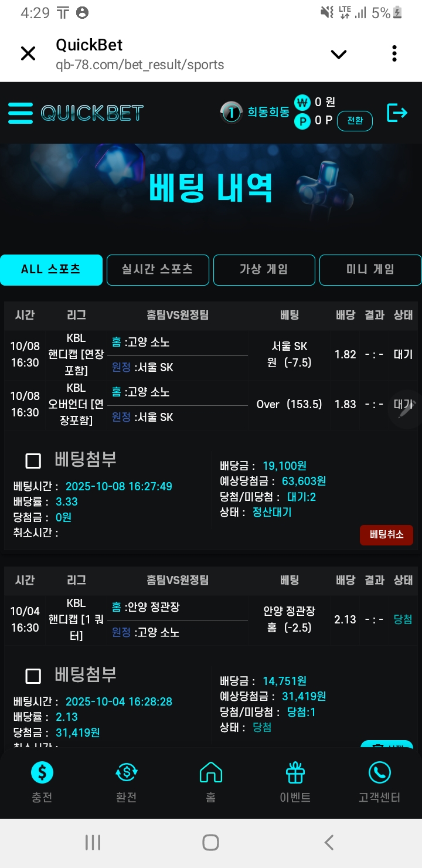Viewport: 422px width, 868px height.
Task: Check the 베팅첨부 box for 10/08 bet
Action: click(x=33, y=461)
